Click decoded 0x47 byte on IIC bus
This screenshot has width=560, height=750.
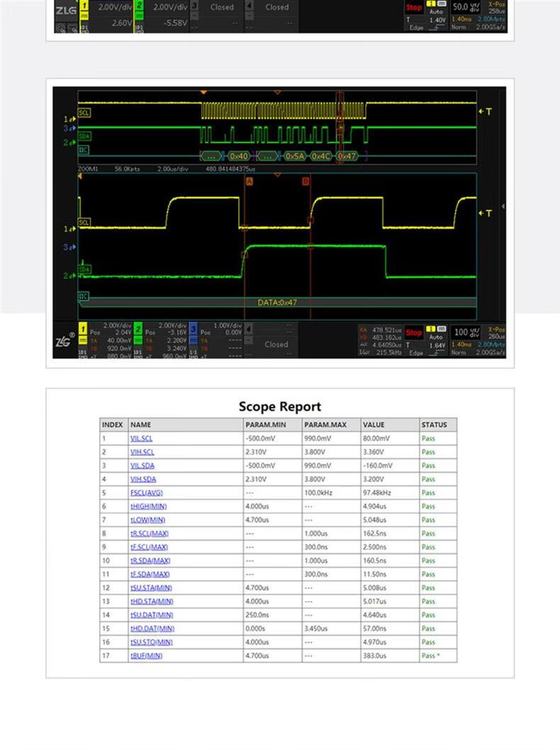tap(347, 156)
